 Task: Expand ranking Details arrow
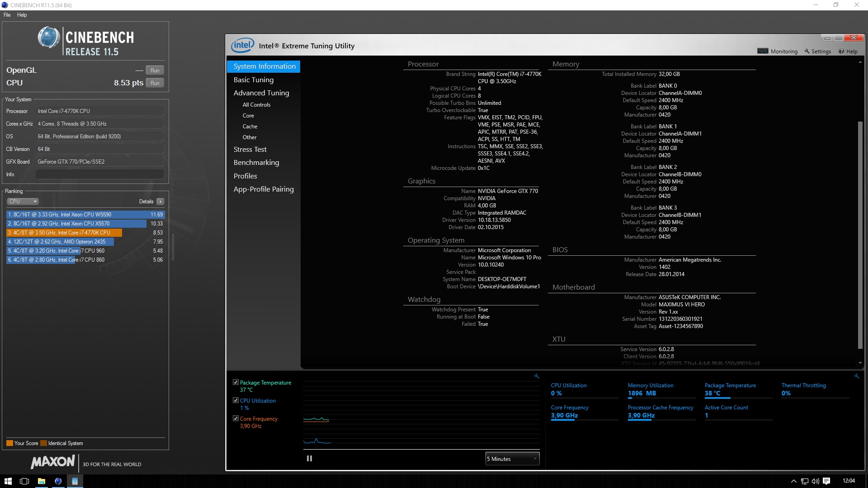click(160, 202)
